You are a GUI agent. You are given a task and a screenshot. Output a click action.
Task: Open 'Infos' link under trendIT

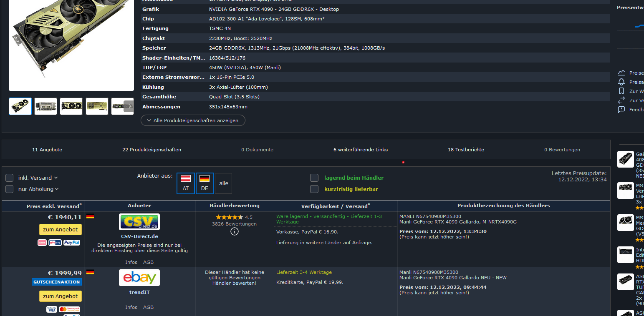[x=131, y=307]
